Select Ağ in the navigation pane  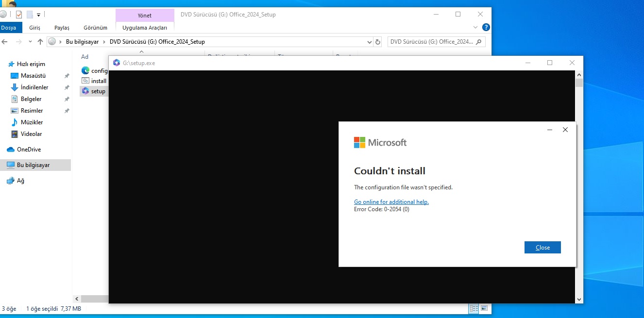coord(20,181)
